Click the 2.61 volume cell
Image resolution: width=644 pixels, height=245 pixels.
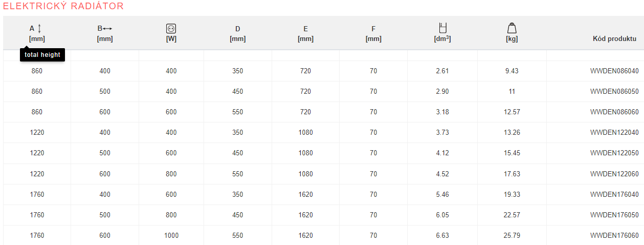tap(442, 71)
